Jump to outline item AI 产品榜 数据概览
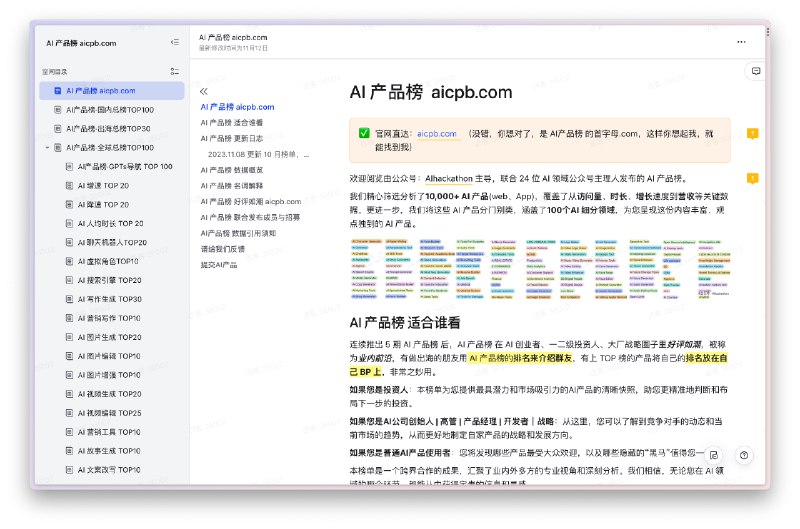The width and height of the screenshot is (800, 529). point(232,170)
